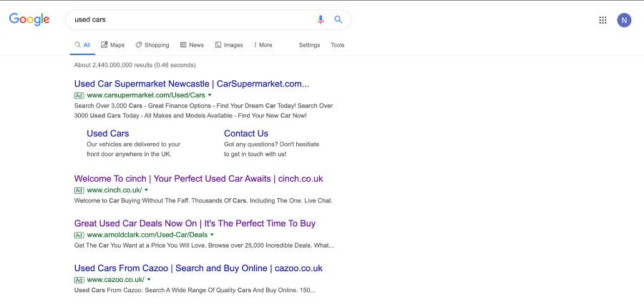Open the Used Cars sitelink
This screenshot has height=307, width=644.
click(x=107, y=134)
